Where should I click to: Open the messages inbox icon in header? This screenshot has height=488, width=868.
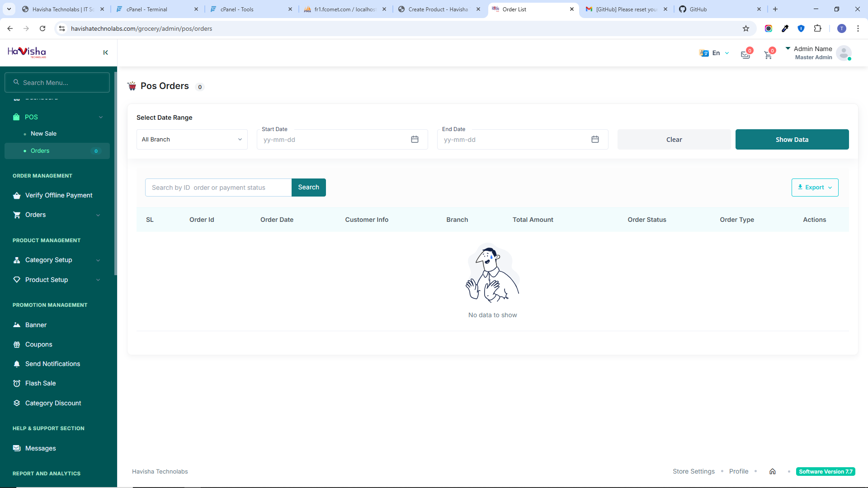(x=745, y=55)
